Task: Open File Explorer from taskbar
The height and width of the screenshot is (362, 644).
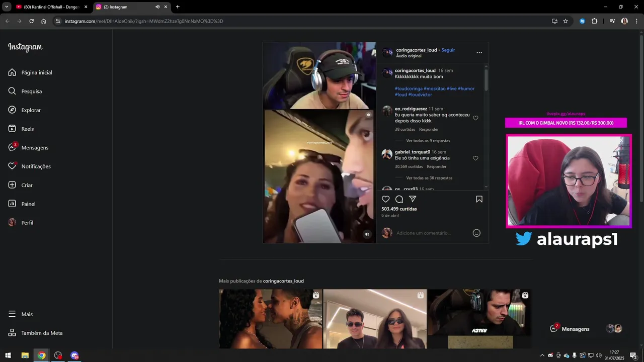Action: pyautogui.click(x=25, y=355)
